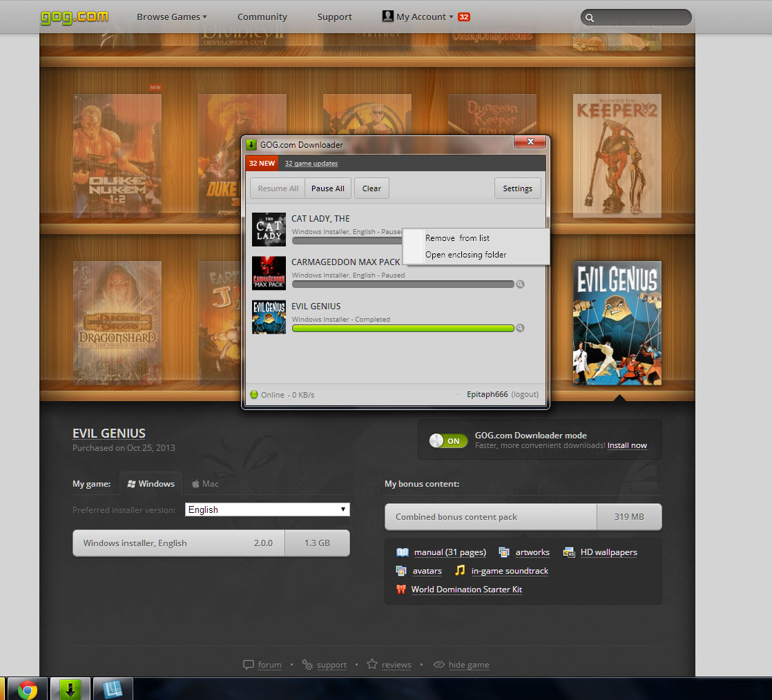Click the support gears icon
The image size is (772, 700).
coord(307,665)
